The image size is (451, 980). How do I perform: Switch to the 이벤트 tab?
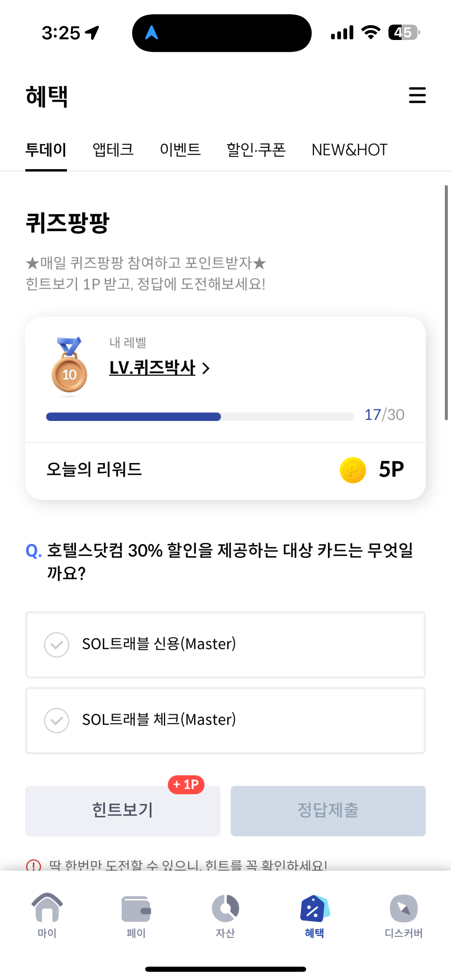pos(180,150)
